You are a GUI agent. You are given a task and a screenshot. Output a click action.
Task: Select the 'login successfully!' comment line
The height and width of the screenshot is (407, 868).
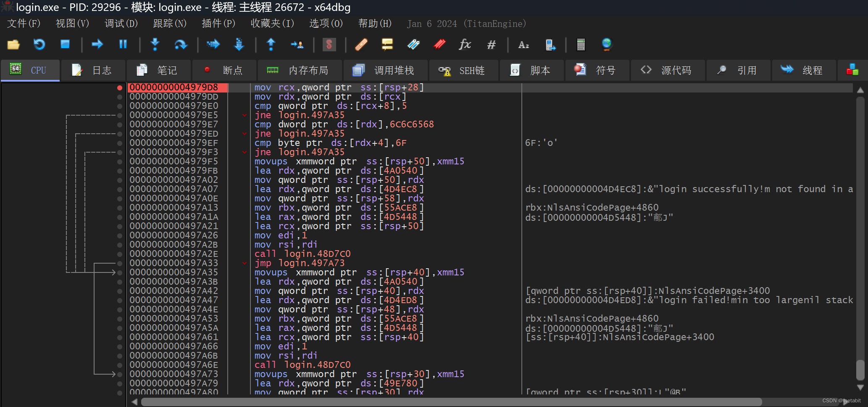click(x=689, y=189)
